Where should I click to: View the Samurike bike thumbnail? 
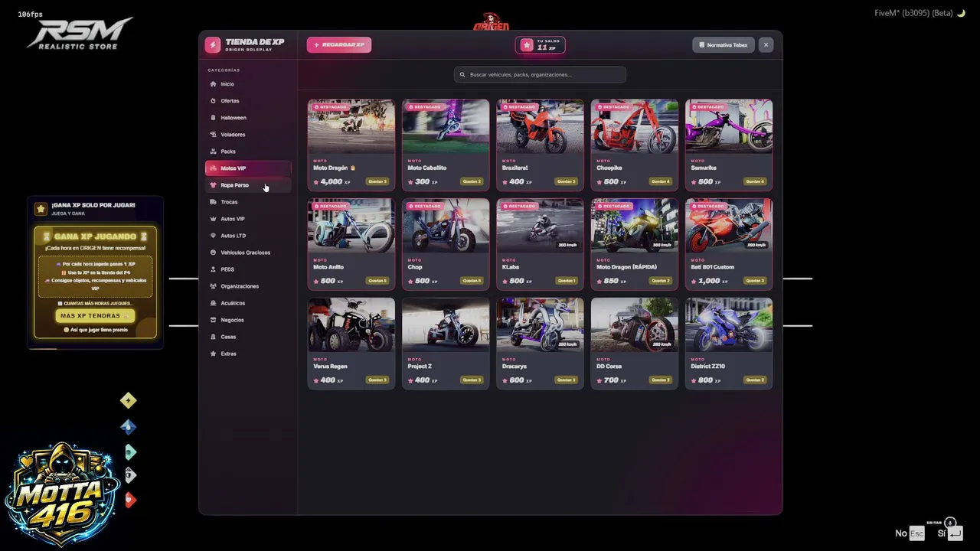(729, 127)
